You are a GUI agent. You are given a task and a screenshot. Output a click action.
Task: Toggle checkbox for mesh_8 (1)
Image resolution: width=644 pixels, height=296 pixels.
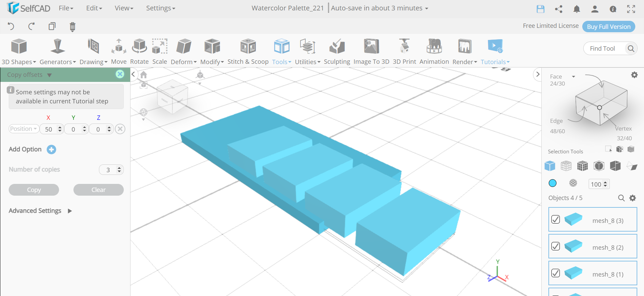tap(555, 273)
